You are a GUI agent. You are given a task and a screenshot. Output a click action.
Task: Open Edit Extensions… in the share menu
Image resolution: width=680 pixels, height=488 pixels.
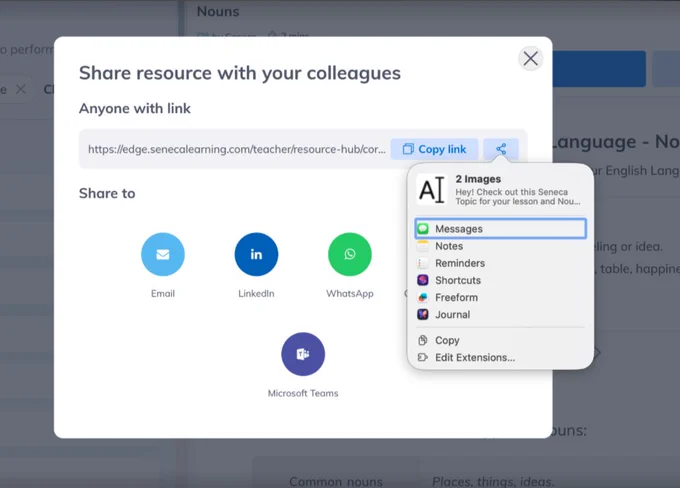[x=500, y=357]
